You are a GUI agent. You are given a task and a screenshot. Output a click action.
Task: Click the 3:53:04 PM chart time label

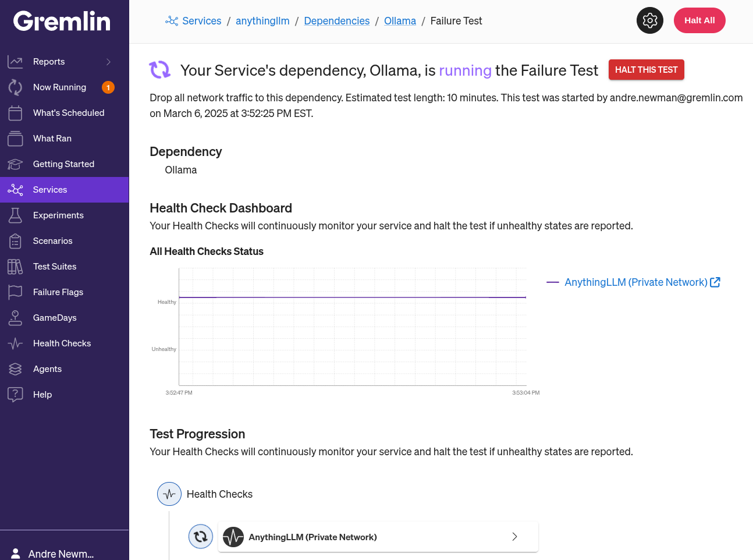click(x=526, y=393)
